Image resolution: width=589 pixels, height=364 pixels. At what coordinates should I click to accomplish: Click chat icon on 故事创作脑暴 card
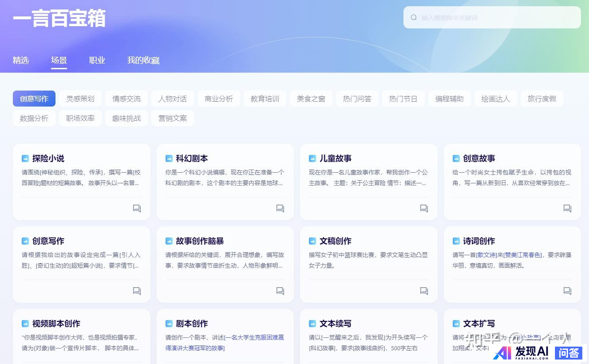click(280, 291)
